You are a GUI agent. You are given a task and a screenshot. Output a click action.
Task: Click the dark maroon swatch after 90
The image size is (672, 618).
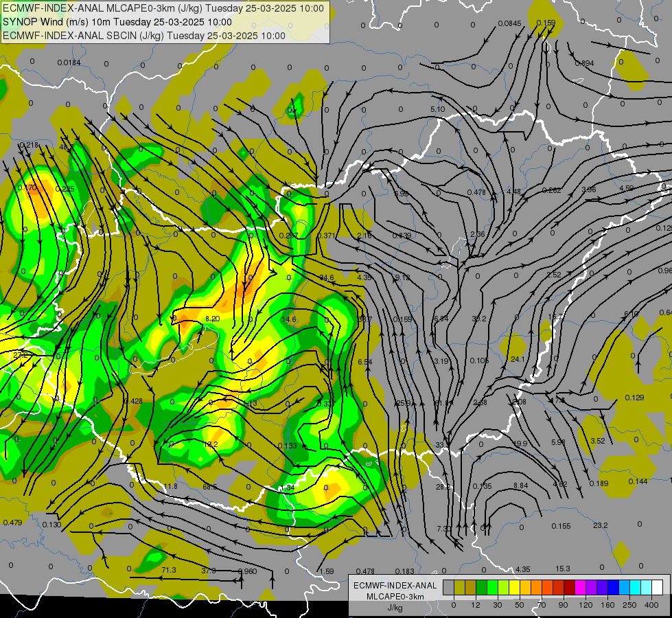tap(570, 587)
